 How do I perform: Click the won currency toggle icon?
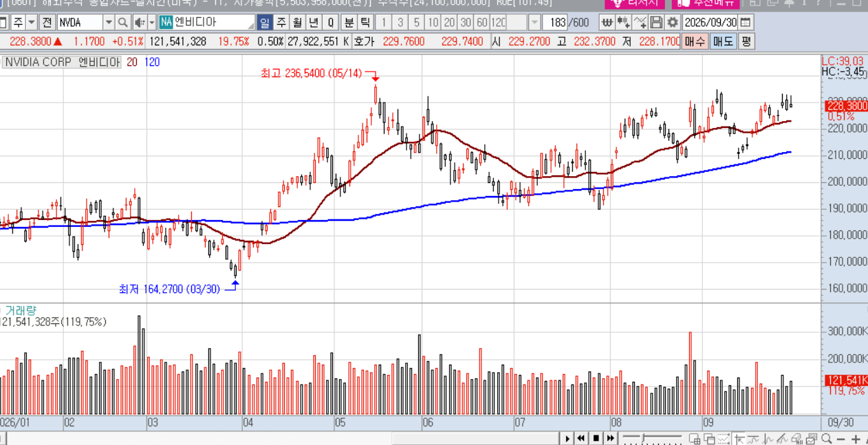point(607,22)
